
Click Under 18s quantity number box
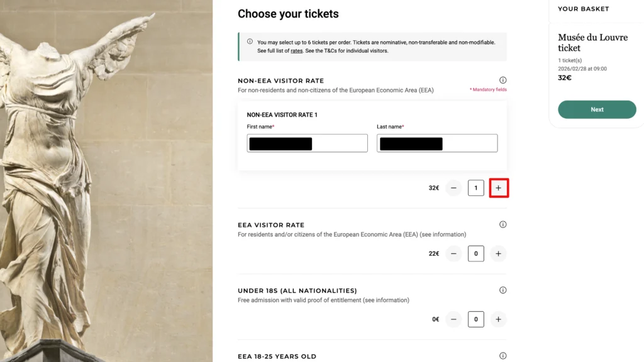[x=475, y=319]
